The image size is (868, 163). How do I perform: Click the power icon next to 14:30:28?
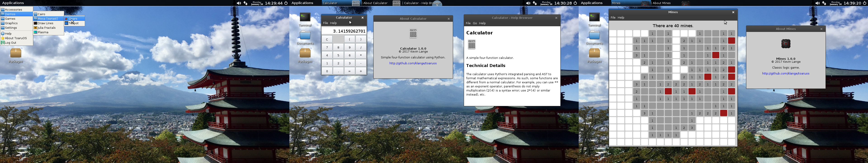click(575, 3)
